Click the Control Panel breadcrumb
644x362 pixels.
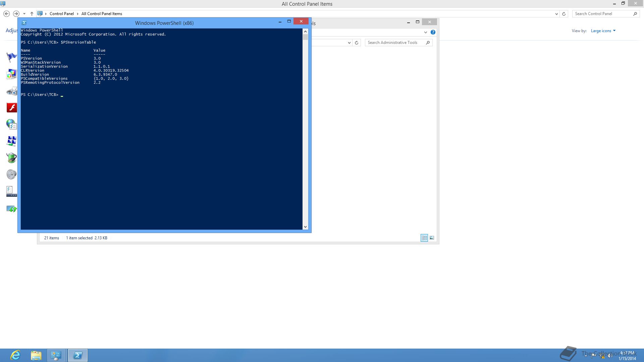tap(62, 14)
